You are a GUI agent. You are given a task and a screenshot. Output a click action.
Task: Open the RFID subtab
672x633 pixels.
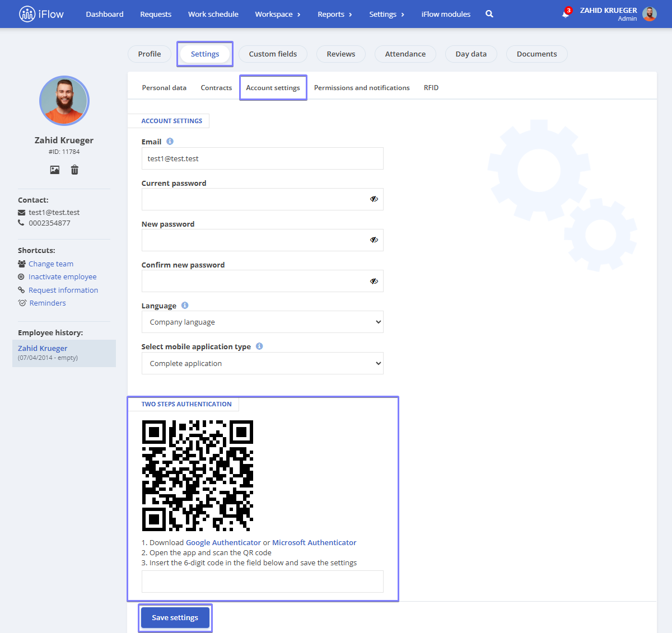pyautogui.click(x=431, y=88)
